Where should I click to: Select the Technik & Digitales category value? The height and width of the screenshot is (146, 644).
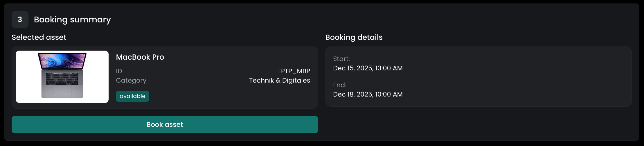tap(279, 80)
